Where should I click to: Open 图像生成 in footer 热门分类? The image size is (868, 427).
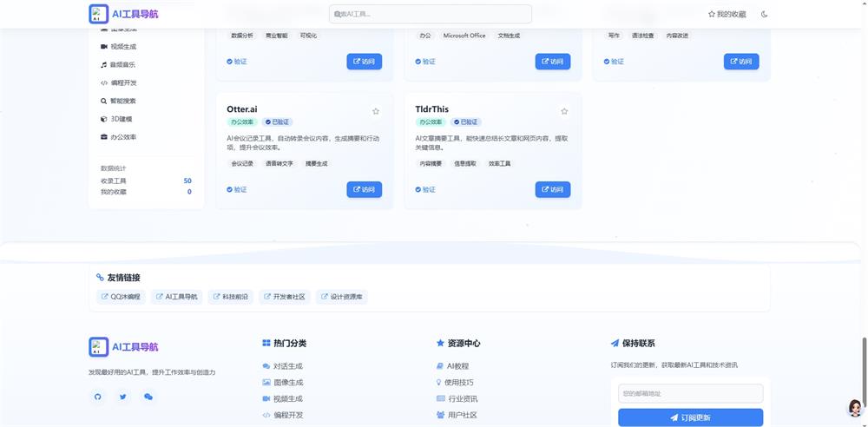coord(282,382)
